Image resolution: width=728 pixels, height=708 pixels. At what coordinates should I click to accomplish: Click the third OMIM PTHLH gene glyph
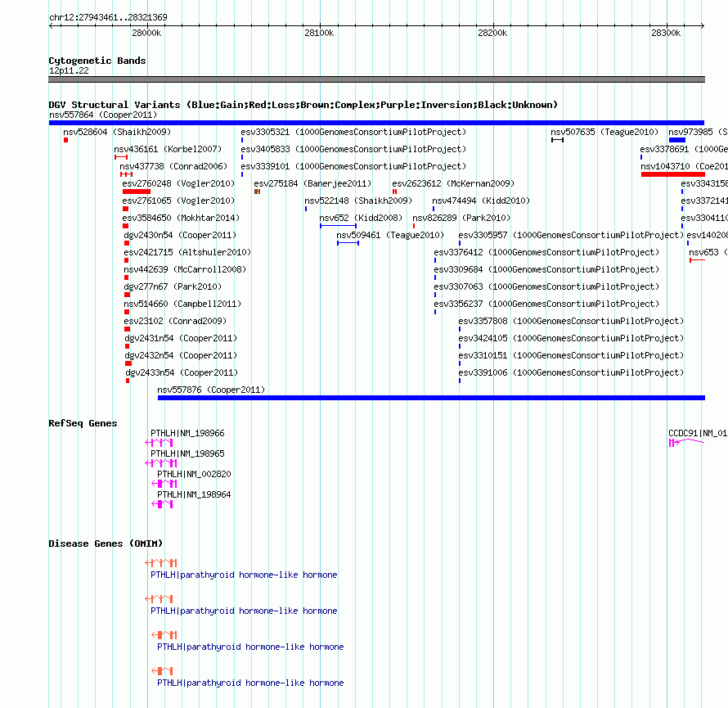click(164, 635)
